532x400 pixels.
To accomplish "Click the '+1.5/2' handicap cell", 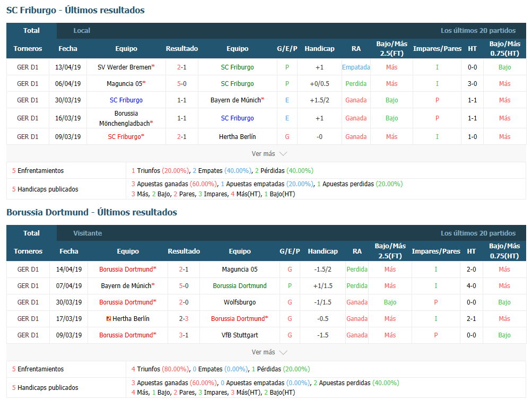I will point(319,100).
